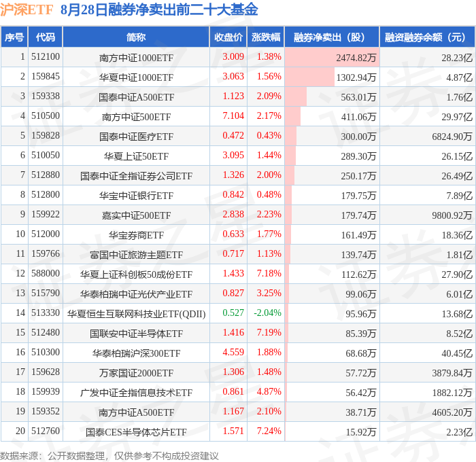Click the 15.92万 value

pos(361,432)
